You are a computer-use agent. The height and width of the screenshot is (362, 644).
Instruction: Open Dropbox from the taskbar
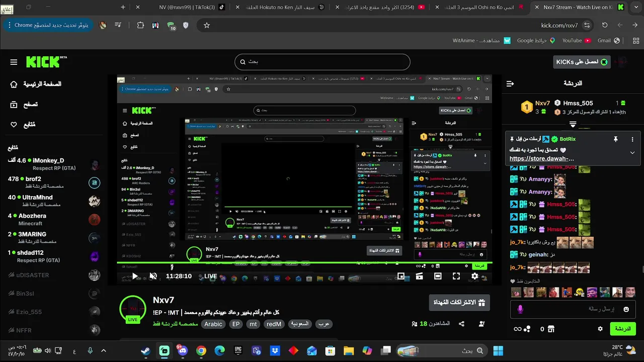[275, 350]
